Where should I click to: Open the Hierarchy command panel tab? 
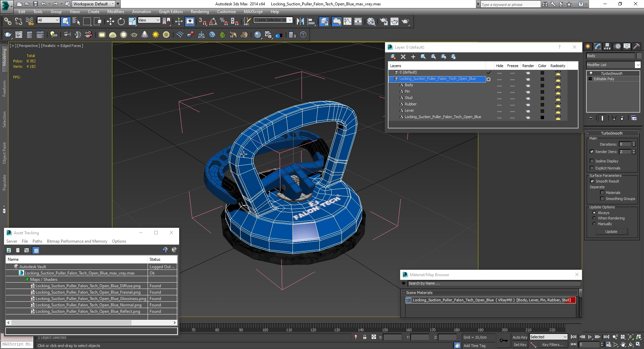coord(607,47)
